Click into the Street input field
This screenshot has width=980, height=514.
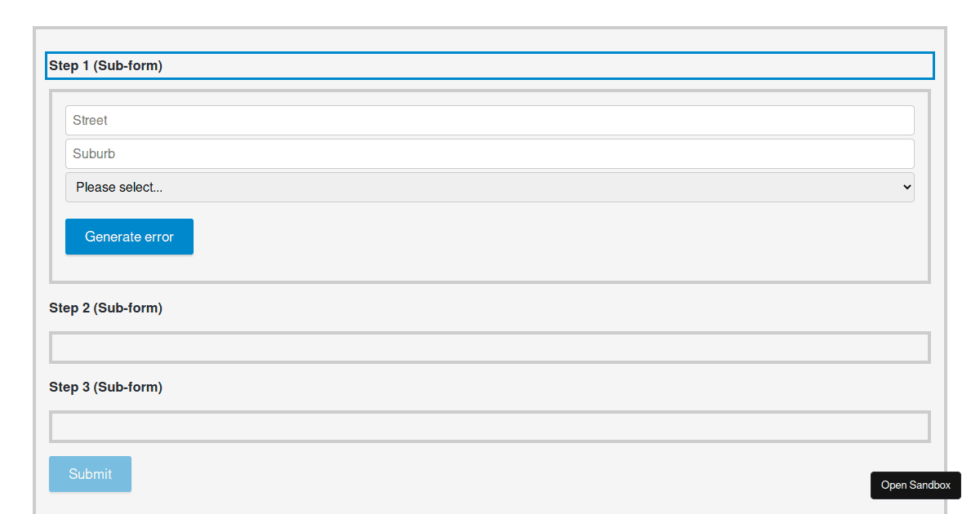point(489,120)
